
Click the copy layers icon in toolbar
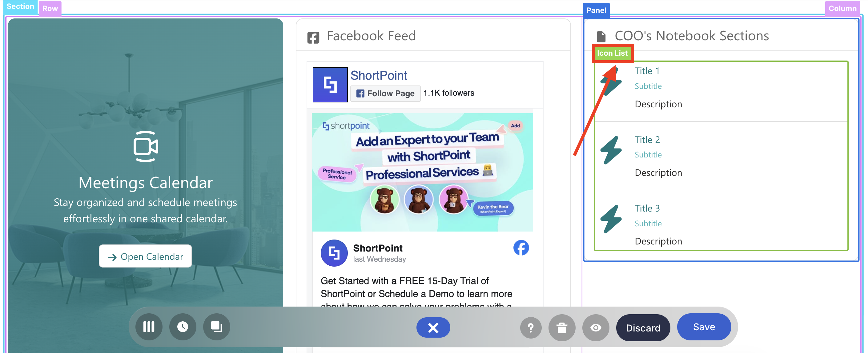pyautogui.click(x=216, y=327)
